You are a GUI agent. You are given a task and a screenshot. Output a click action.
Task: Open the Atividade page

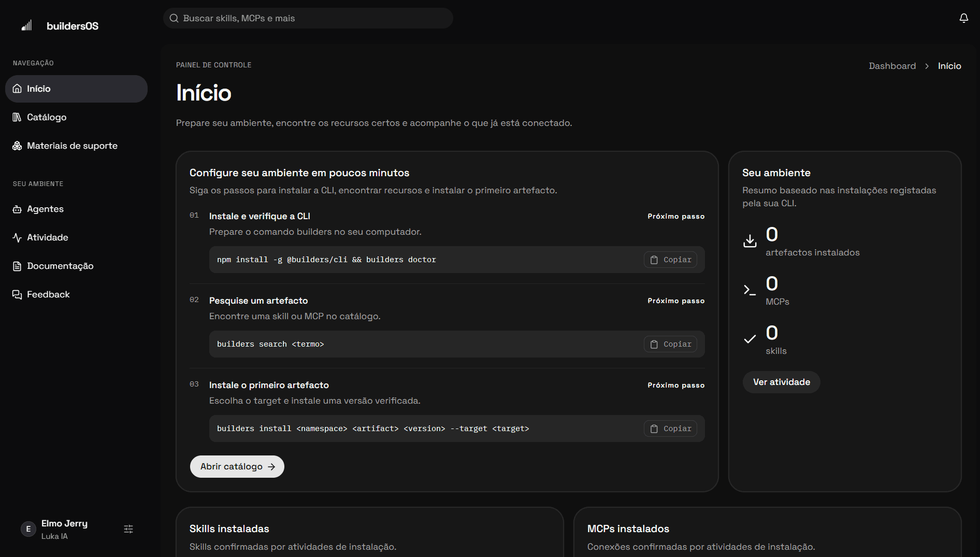(x=76, y=237)
